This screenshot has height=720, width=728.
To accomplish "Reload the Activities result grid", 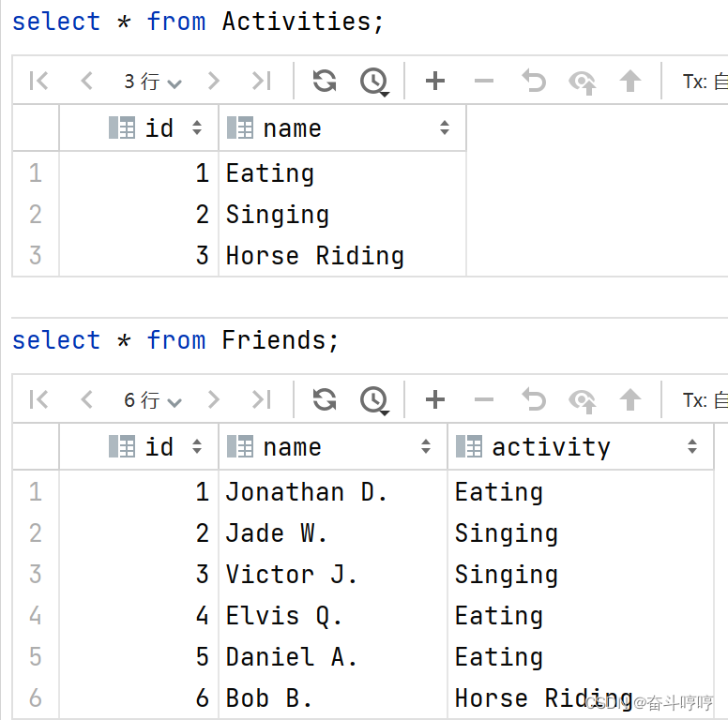I will coord(325,82).
